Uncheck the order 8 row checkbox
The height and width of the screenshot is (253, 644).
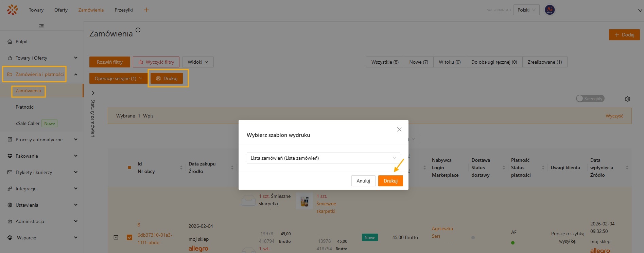click(129, 237)
